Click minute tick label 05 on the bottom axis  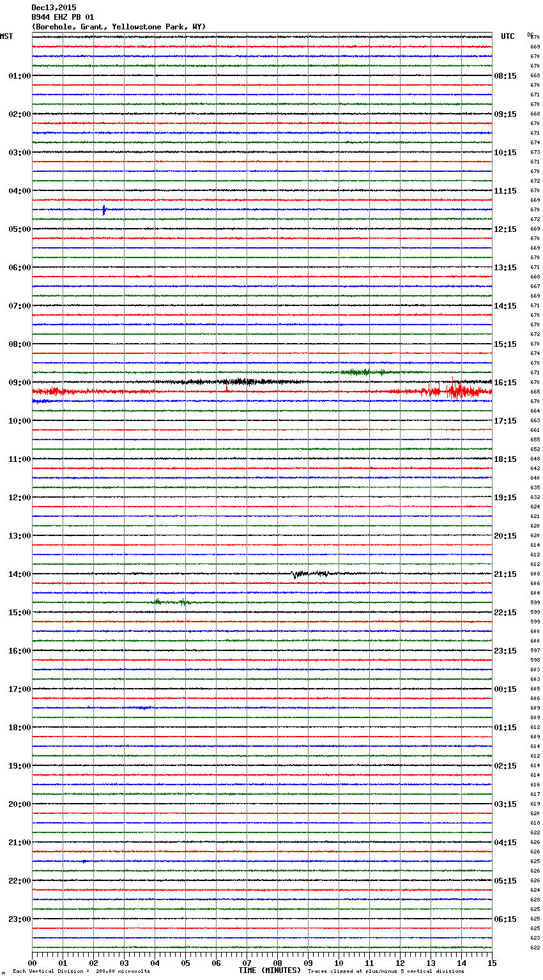tap(186, 963)
